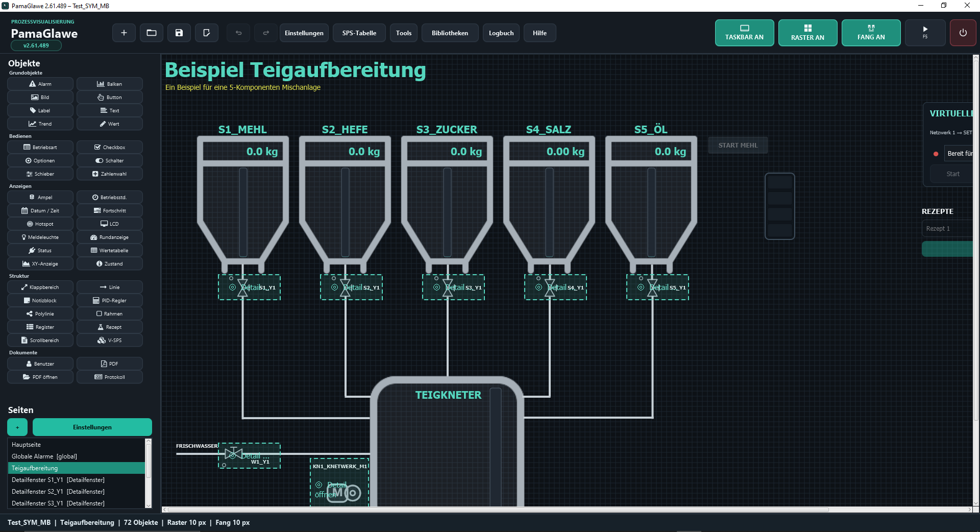This screenshot has height=532, width=980.
Task: Click the save-as page-with-pencil toolbar icon
Action: (x=207, y=33)
